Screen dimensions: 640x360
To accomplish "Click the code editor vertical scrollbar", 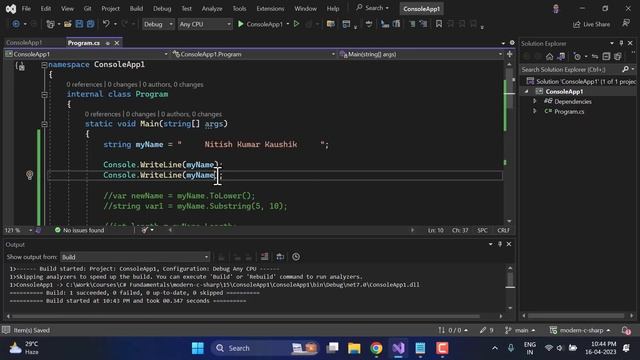I will pos(509,142).
